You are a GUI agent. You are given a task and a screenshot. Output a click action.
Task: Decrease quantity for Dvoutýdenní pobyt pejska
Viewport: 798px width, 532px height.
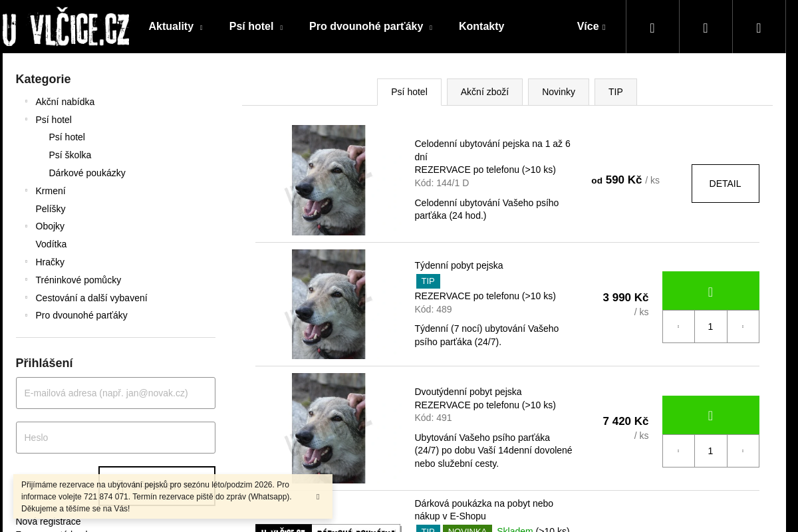(678, 451)
